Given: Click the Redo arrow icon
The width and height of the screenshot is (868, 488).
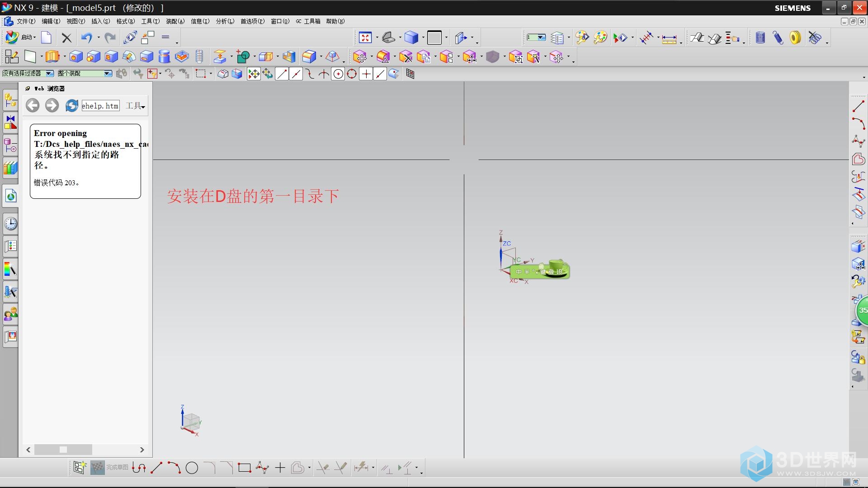Looking at the screenshot, I should pos(110,38).
